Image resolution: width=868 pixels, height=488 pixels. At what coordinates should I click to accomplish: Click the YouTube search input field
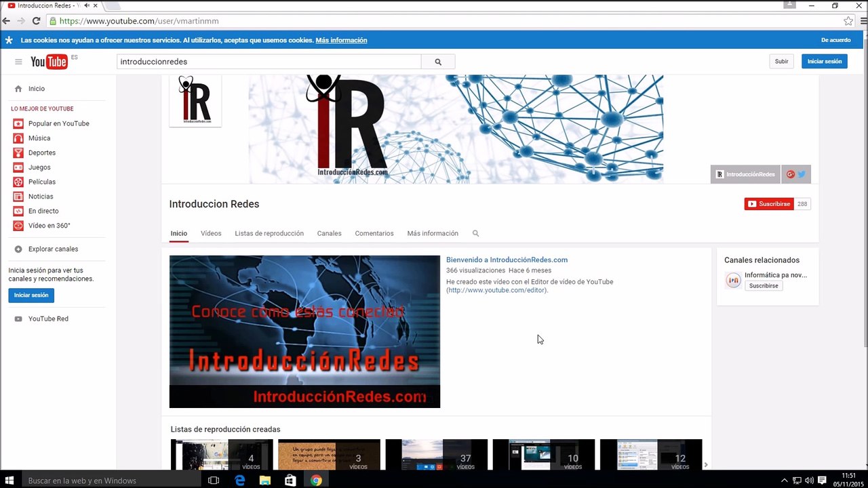pyautogui.click(x=269, y=62)
